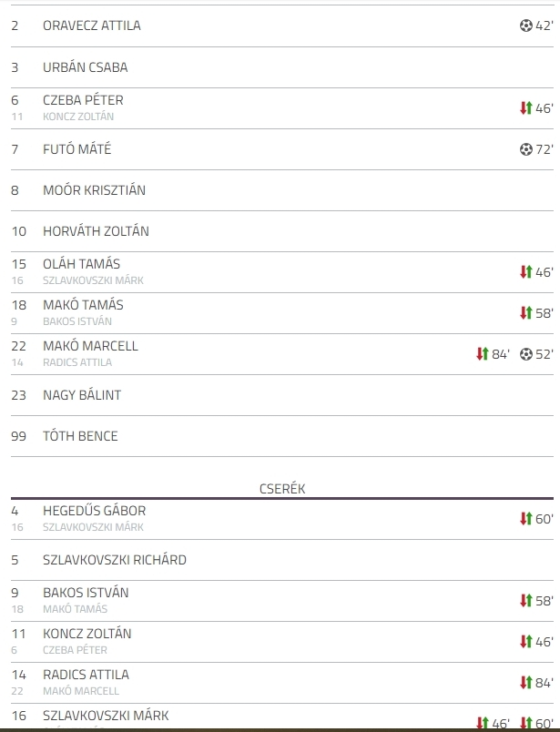
Task: Click the substitution icon in Bakos István bench row
Action: point(526,600)
